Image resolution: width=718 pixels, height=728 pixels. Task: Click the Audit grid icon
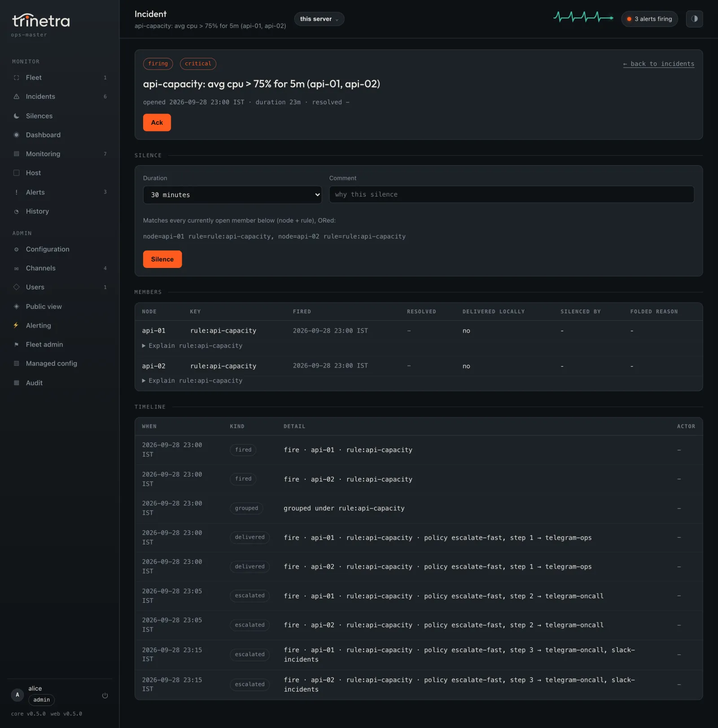17,383
